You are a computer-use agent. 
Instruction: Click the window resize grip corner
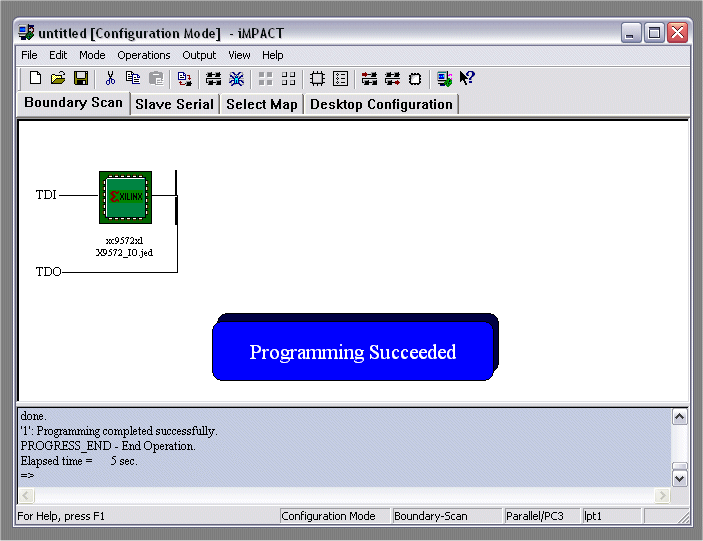pos(683,518)
